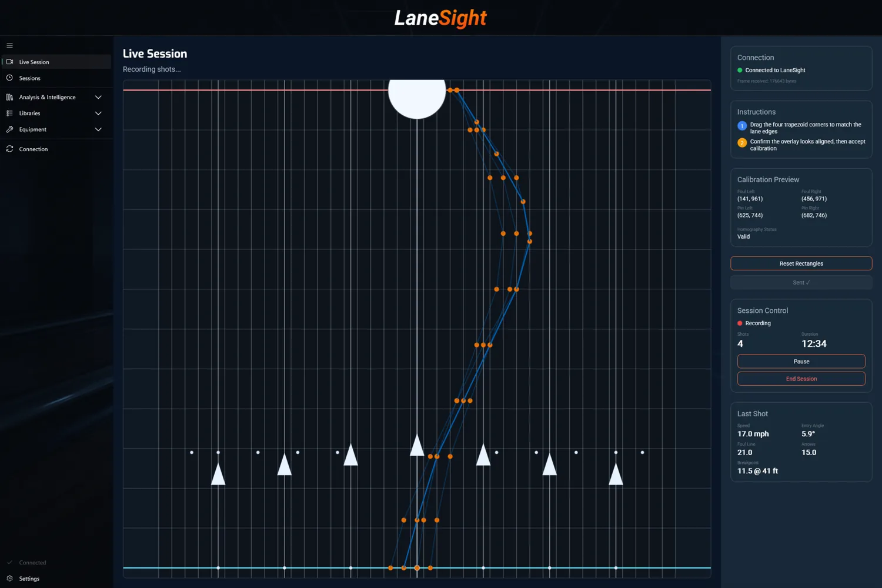Click the Analysis & Intelligence chart icon
This screenshot has height=588, width=882.
click(x=9, y=96)
